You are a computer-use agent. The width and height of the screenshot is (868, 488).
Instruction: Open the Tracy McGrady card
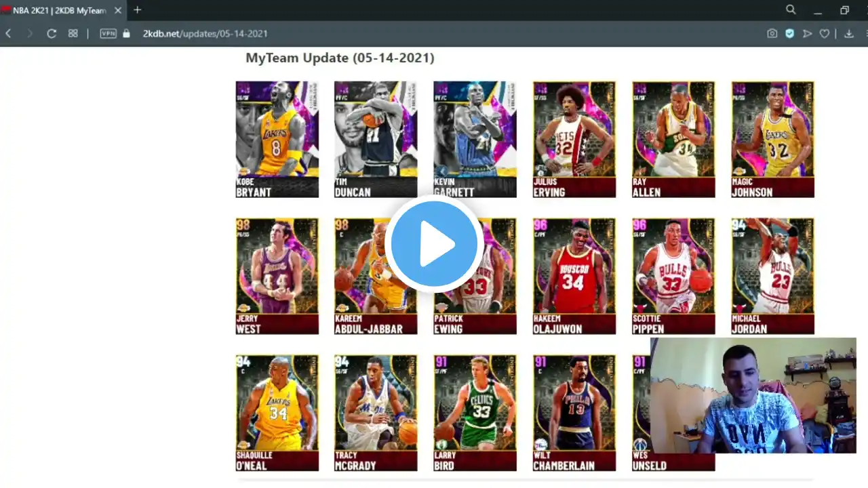(376, 413)
